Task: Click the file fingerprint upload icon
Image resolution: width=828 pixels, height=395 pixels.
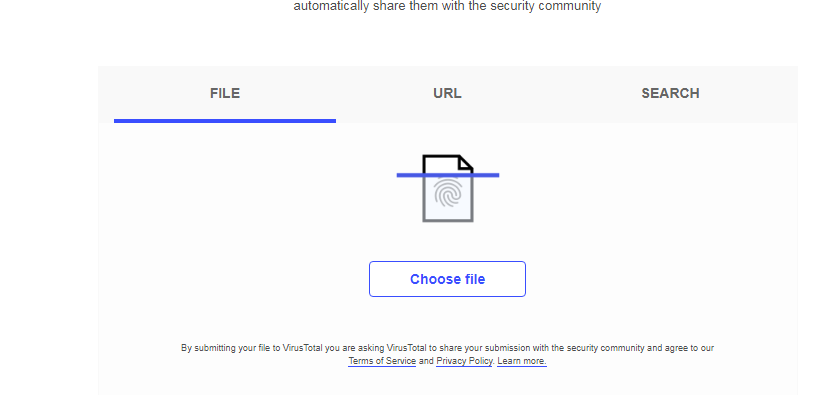Action: [448, 188]
